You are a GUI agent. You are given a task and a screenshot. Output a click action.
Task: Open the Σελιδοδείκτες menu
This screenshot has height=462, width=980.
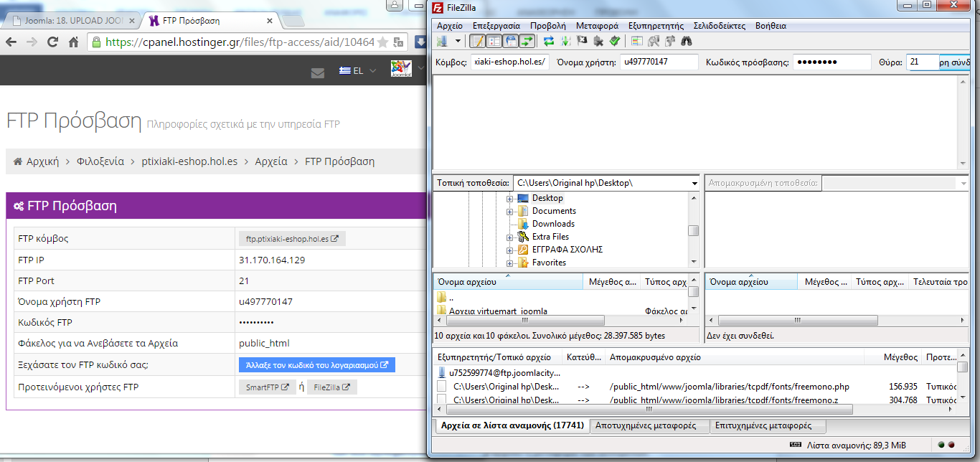[x=720, y=25]
